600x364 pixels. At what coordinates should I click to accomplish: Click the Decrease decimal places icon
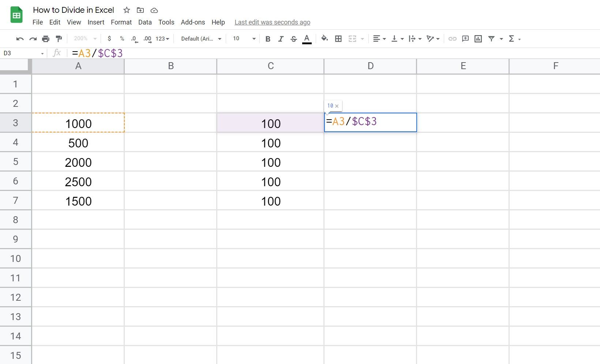[134, 38]
